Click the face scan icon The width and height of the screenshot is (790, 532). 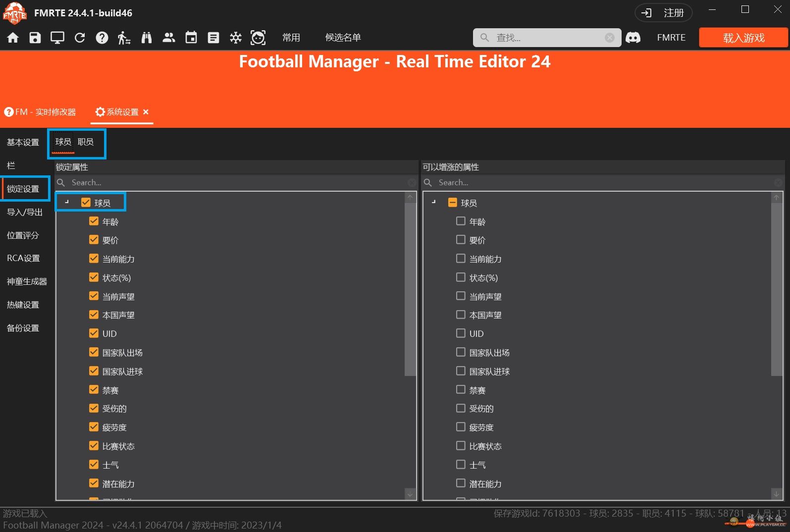(x=258, y=38)
